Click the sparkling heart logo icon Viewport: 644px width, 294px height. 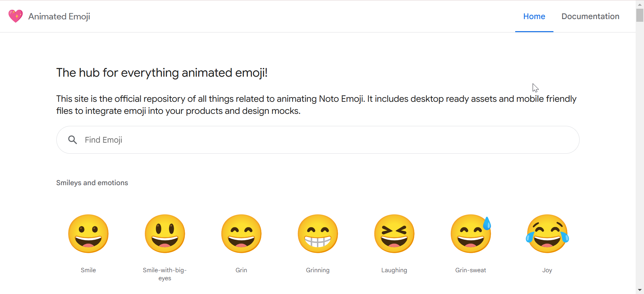pyautogui.click(x=15, y=16)
